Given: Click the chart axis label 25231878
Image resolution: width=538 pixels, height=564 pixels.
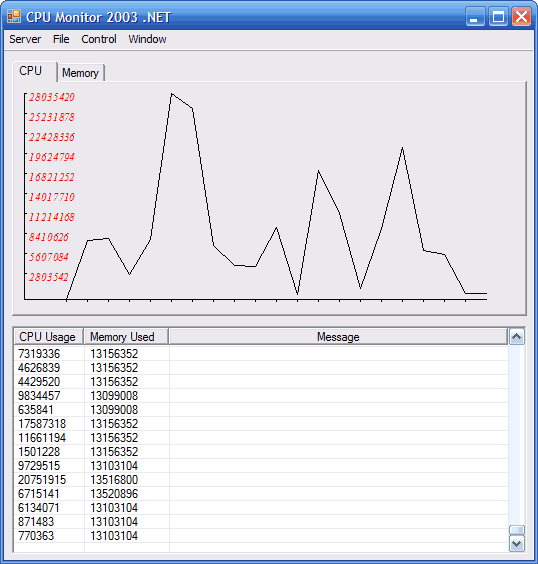Looking at the screenshot, I should coord(52,117).
